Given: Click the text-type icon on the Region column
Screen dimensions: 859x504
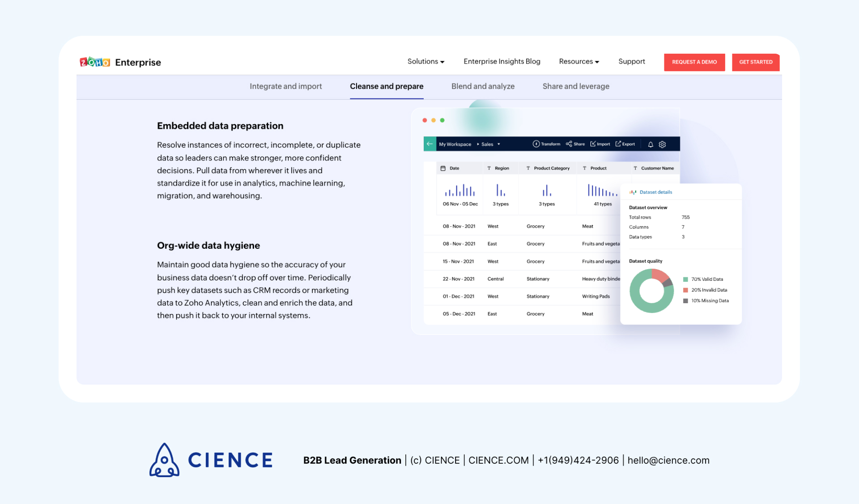Looking at the screenshot, I should pos(489,168).
